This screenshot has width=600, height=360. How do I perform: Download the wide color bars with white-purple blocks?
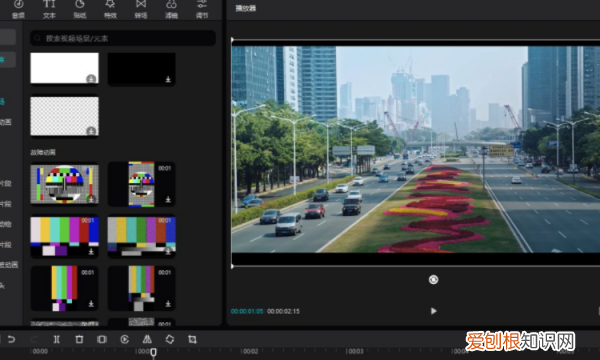coord(91,251)
